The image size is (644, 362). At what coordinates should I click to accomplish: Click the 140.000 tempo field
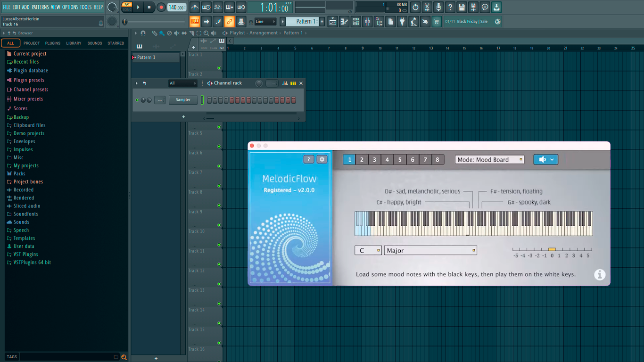(x=177, y=8)
